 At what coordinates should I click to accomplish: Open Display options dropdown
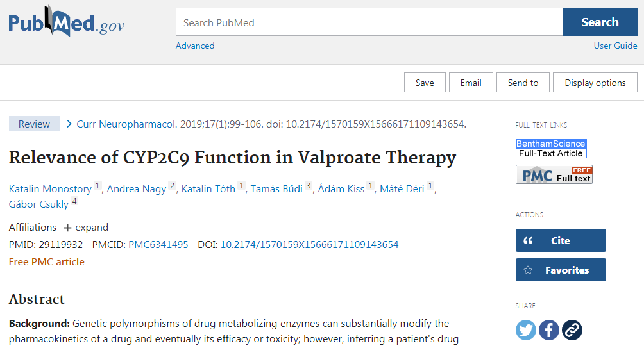[x=595, y=83]
